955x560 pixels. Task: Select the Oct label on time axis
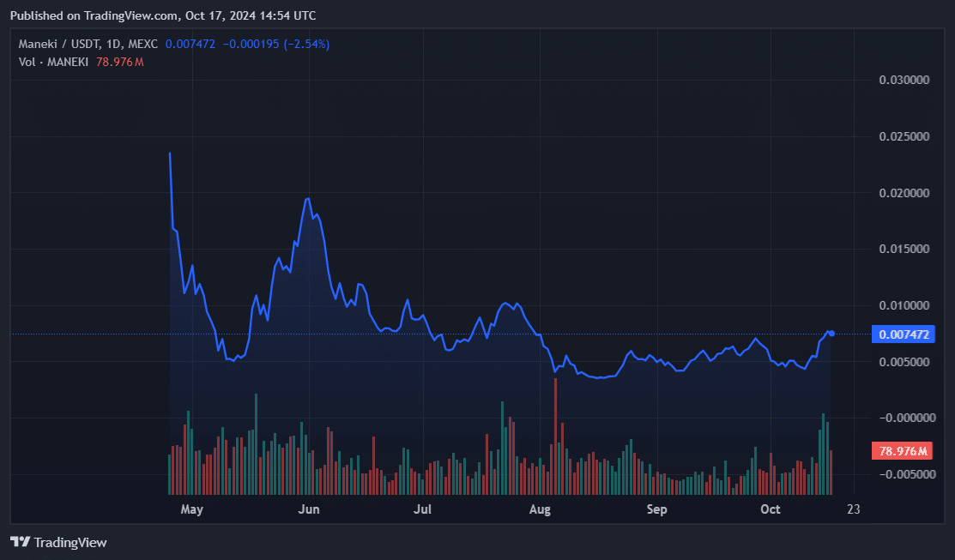click(771, 509)
